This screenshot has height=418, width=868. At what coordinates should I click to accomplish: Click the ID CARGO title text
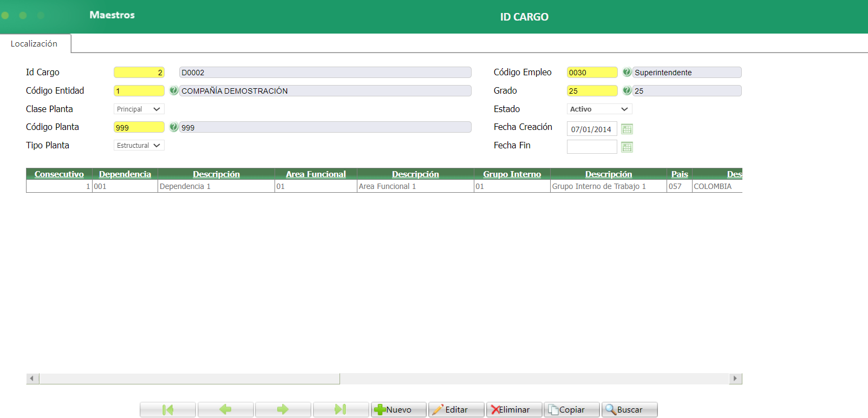pos(524,17)
